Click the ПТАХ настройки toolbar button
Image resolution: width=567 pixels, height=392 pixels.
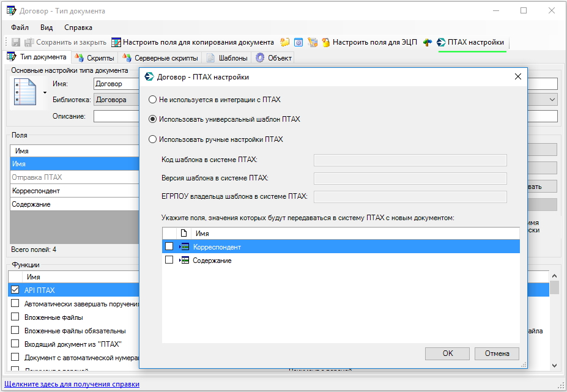click(x=470, y=42)
